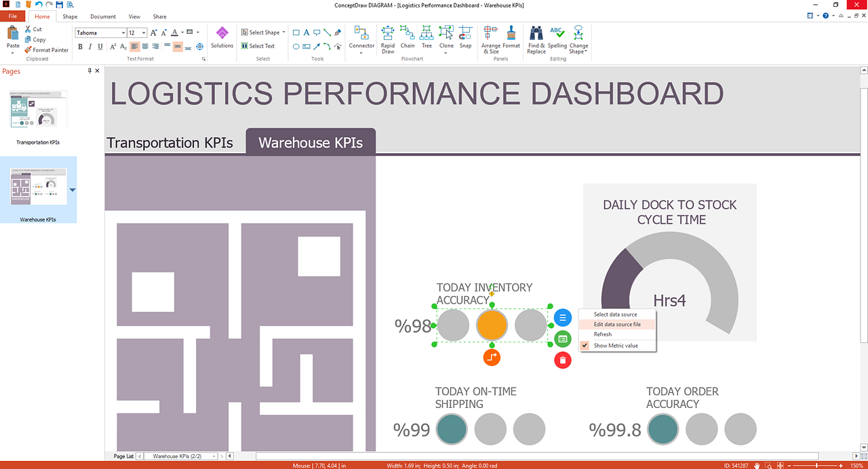
Task: Click Save icon in quick access toolbar
Action: pos(59,5)
